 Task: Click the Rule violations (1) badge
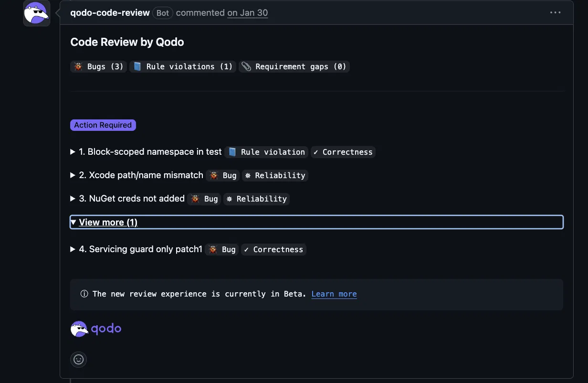coord(183,67)
